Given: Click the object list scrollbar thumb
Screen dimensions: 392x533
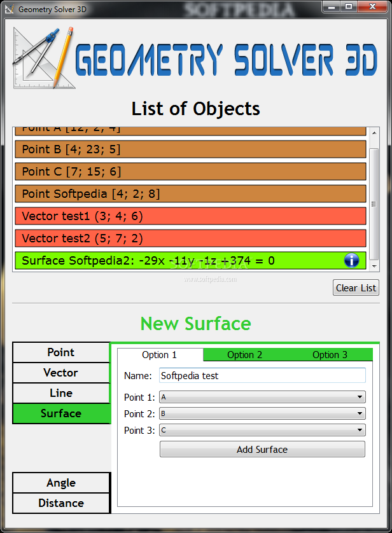Looking at the screenshot, I should tap(374, 204).
